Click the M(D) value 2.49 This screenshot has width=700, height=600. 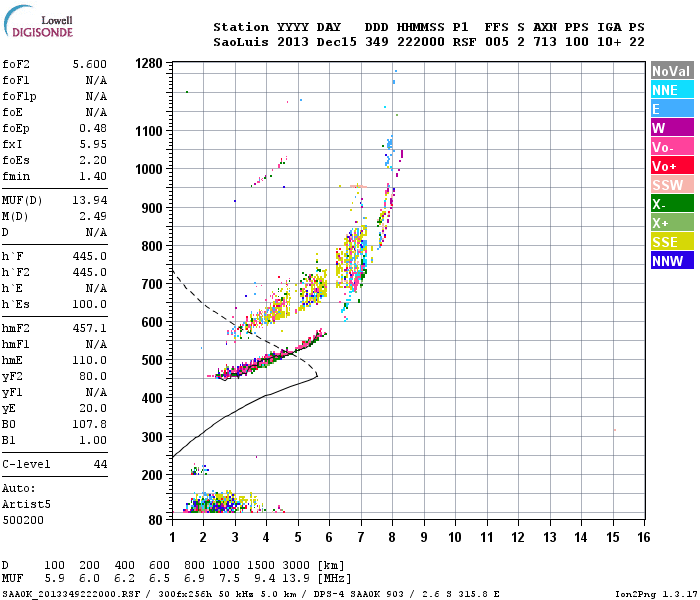click(93, 216)
